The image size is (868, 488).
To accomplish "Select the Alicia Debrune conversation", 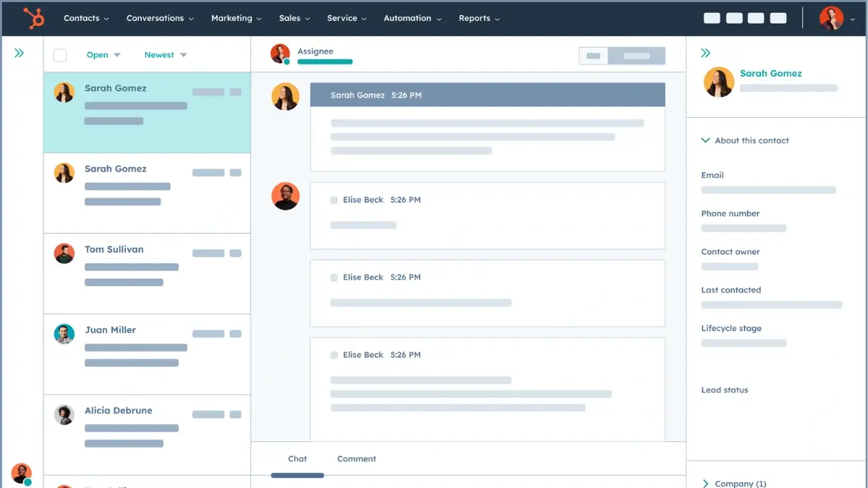I will 147,435.
